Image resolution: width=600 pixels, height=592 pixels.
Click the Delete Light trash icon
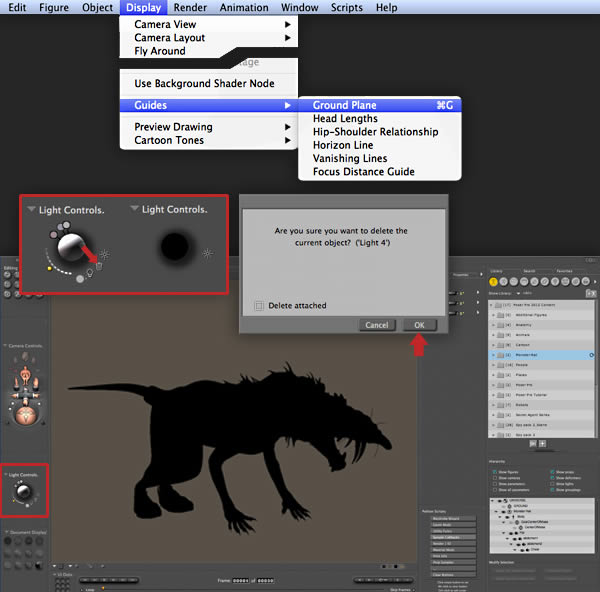[x=99, y=267]
